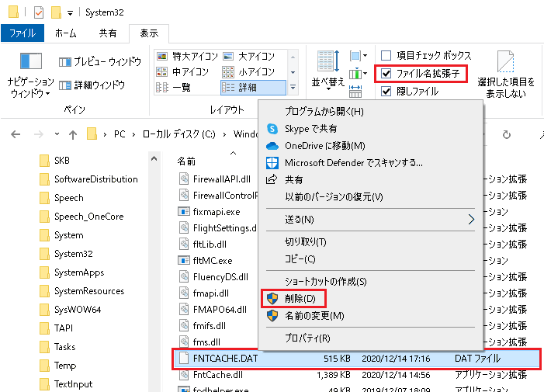The height and width of the screenshot is (392, 544).
Task: Choose プログラムから開く(H) in context menu
Action: point(370,112)
